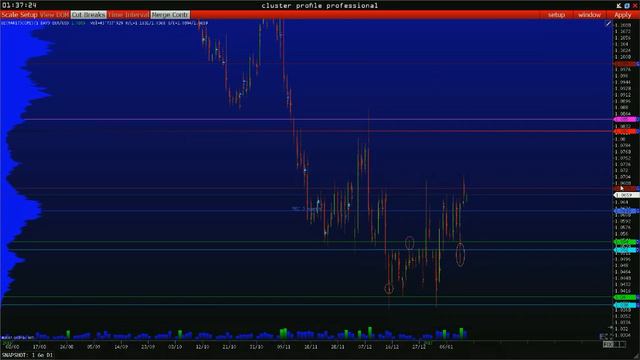Click the 07/12 date label on time axis
640x360 pixels.
[x=364, y=347]
